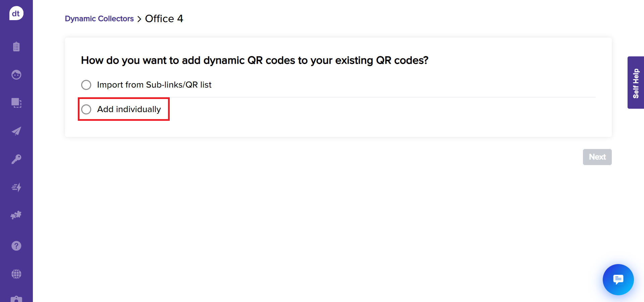
Task: Click the globe icon in sidebar
Action: tap(16, 274)
